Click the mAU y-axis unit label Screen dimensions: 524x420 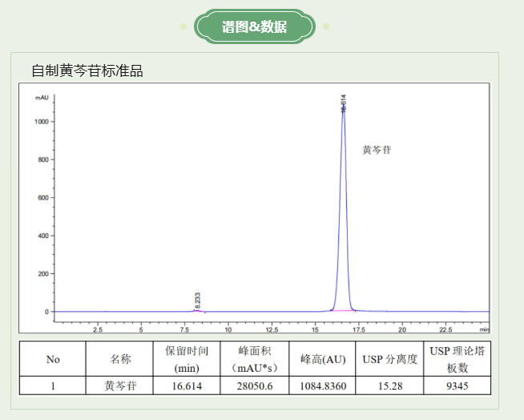pyautogui.click(x=42, y=97)
